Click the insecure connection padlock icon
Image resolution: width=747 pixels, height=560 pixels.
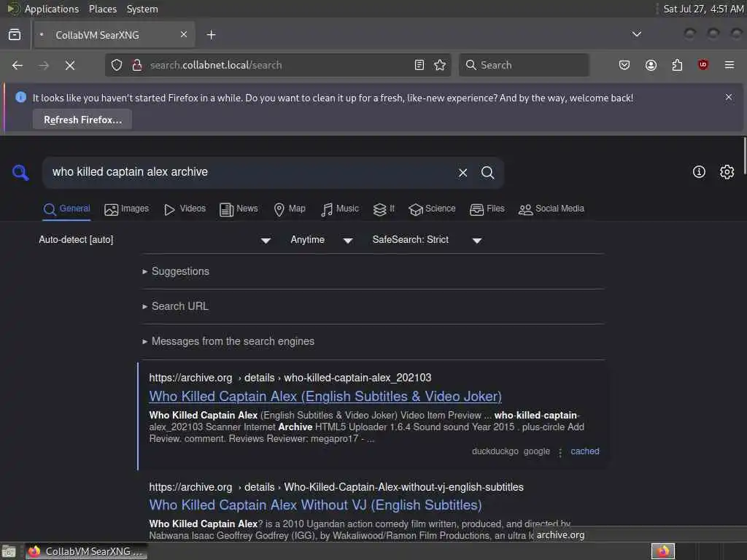coord(136,65)
